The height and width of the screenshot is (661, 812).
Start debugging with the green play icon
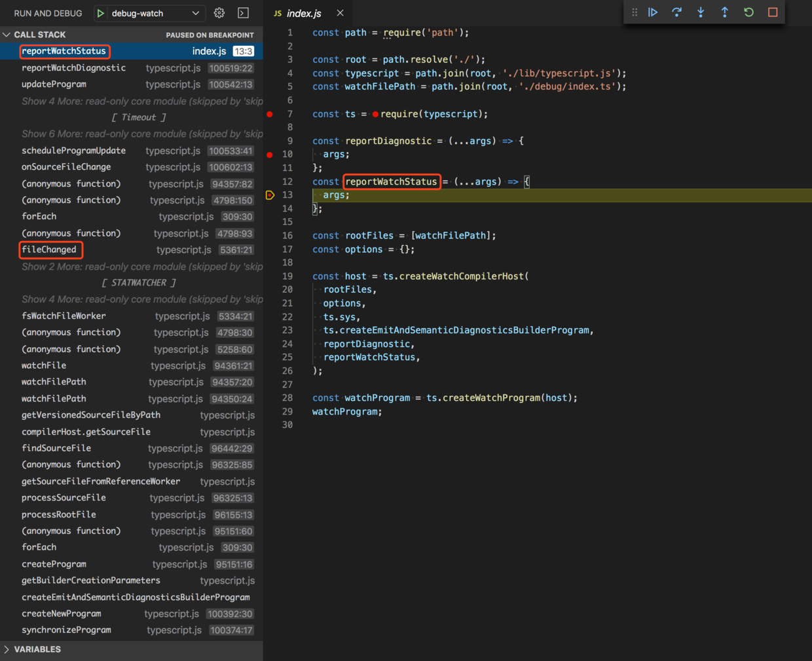(100, 13)
